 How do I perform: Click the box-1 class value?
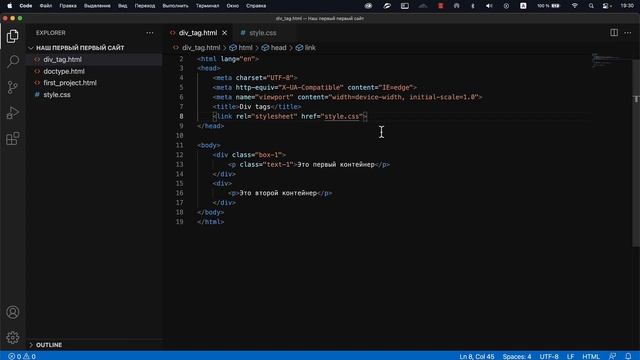[268, 155]
